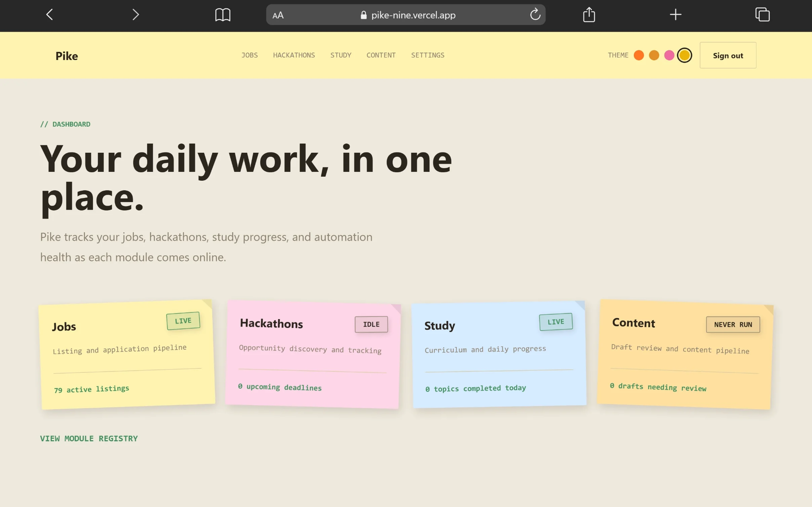The width and height of the screenshot is (812, 507).
Task: Open the Settings nav item
Action: [428, 55]
